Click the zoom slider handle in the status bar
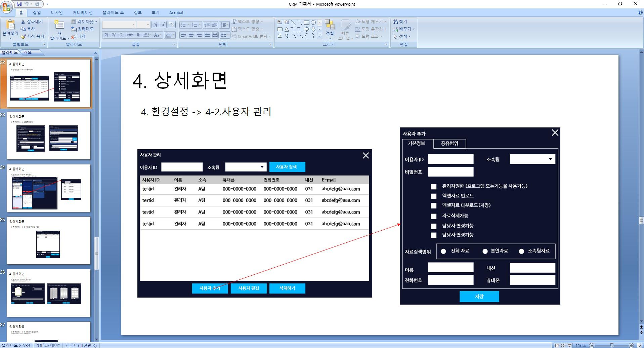This screenshot has width=644, height=348. (x=612, y=345)
